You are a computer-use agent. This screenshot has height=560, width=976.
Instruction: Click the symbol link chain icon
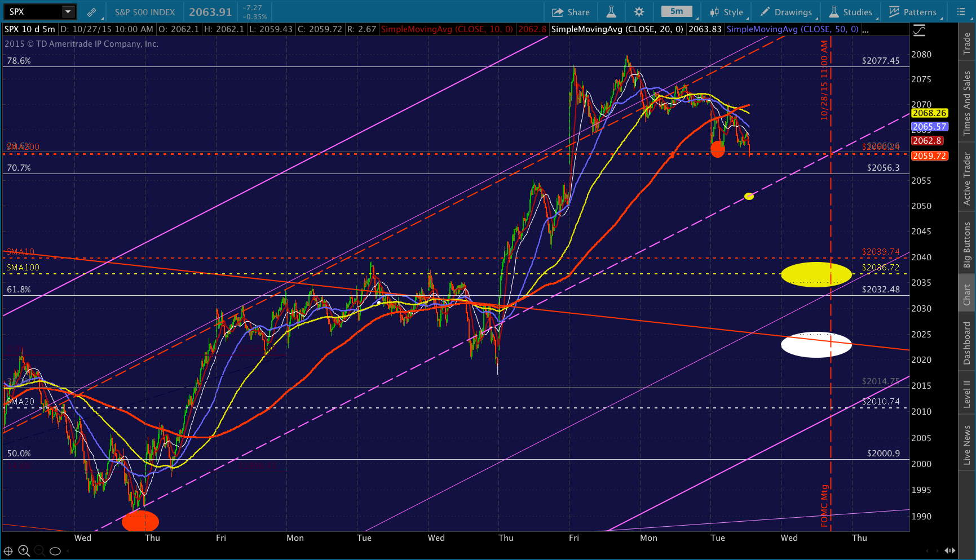tap(91, 12)
